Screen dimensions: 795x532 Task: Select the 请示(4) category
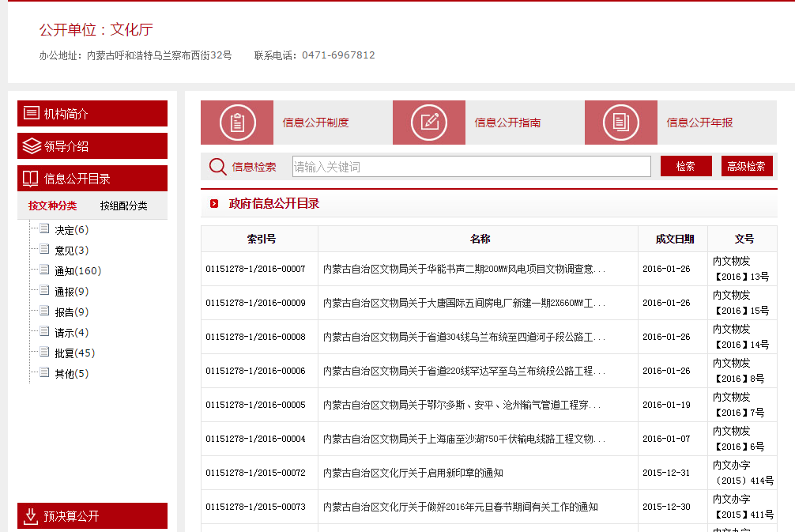[71, 332]
